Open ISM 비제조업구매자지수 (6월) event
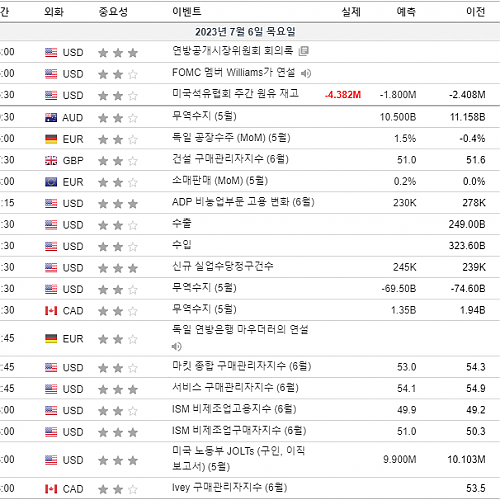 coord(239,431)
